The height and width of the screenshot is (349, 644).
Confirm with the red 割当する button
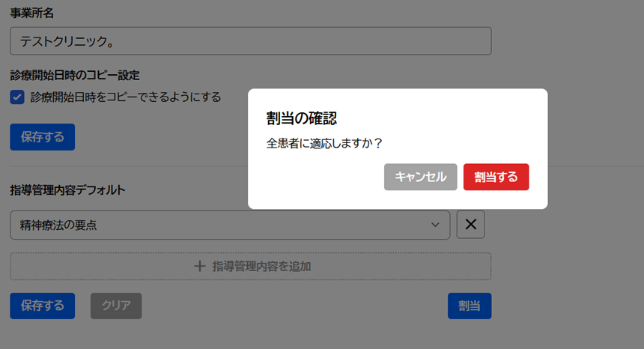pos(496,177)
